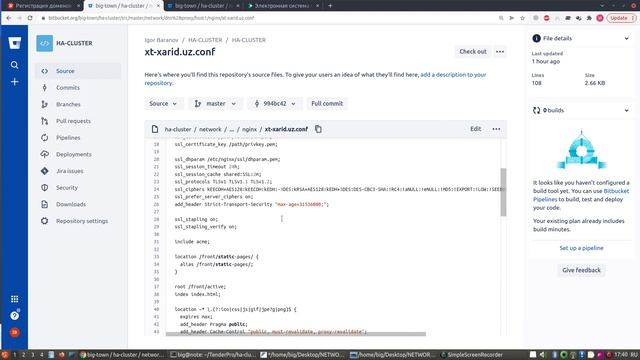Open the Help question mark icon

pyautogui.click(x=15, y=316)
